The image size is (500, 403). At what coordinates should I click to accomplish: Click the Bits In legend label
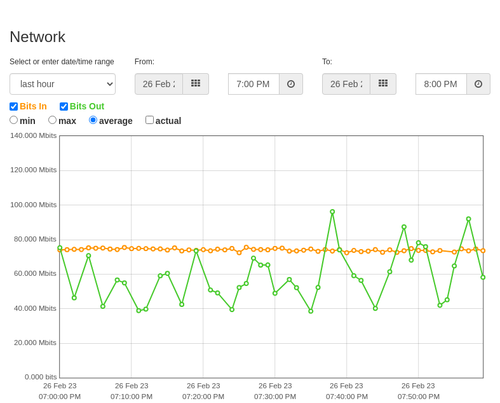click(33, 106)
